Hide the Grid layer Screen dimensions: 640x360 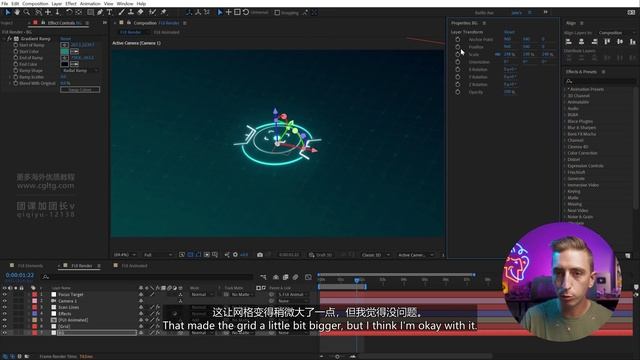[x=4, y=327]
